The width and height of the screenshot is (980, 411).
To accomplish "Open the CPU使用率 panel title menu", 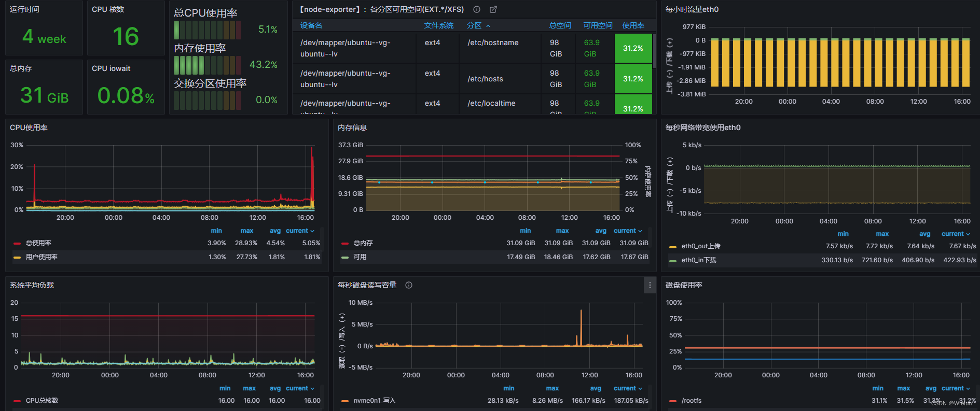I will click(x=29, y=127).
